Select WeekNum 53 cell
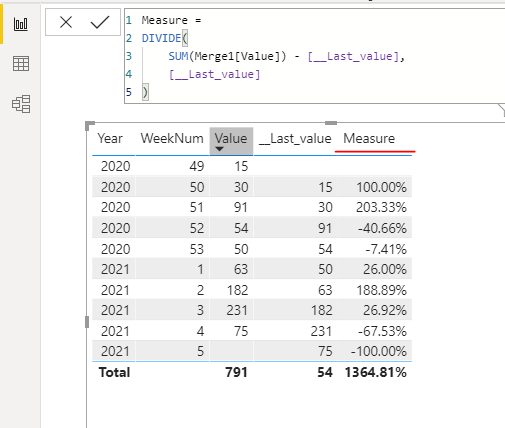 197,249
